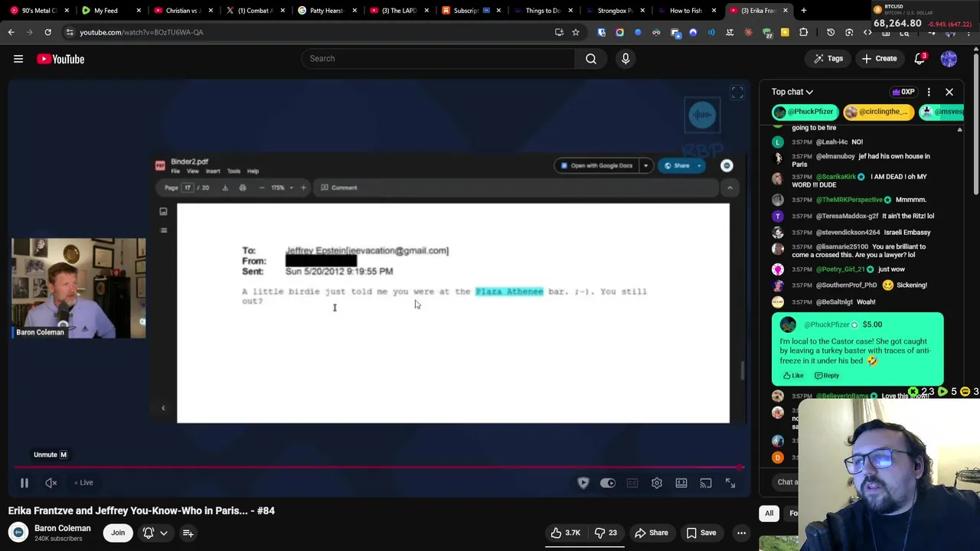This screenshot has width=980, height=551.
Task: Change channel notification bell preference
Action: 149,533
